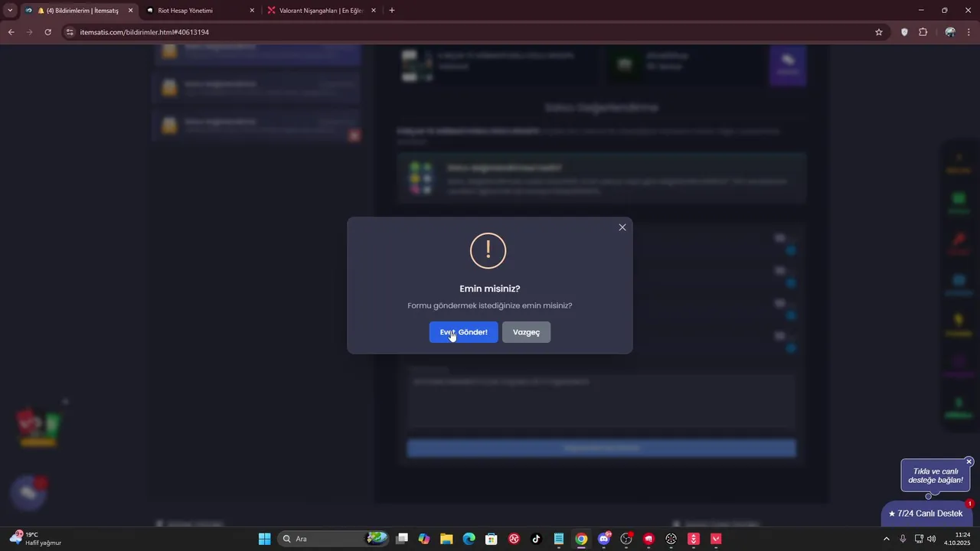
Task: Reload the current page
Action: click(x=47, y=32)
